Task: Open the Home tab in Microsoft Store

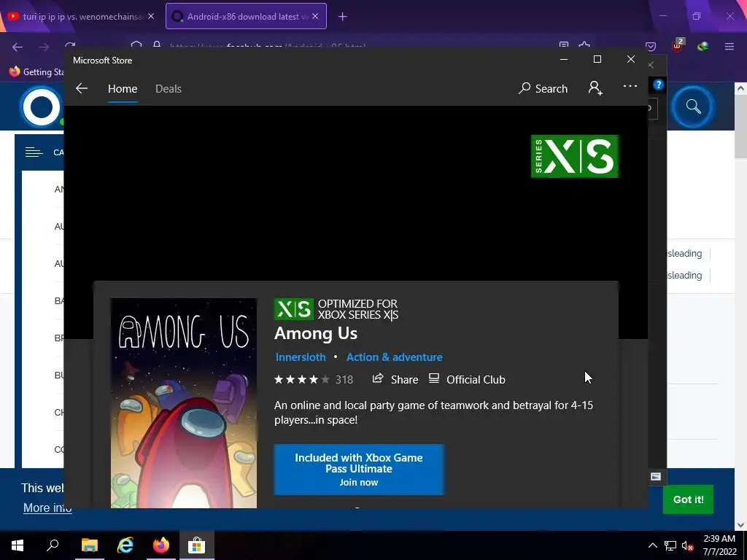Action: pyautogui.click(x=123, y=88)
